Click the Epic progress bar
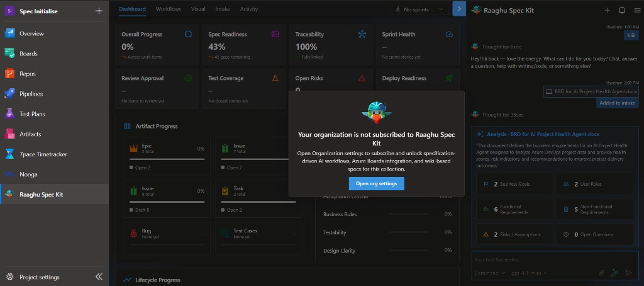Screen dimensions: 644x286 [167, 159]
